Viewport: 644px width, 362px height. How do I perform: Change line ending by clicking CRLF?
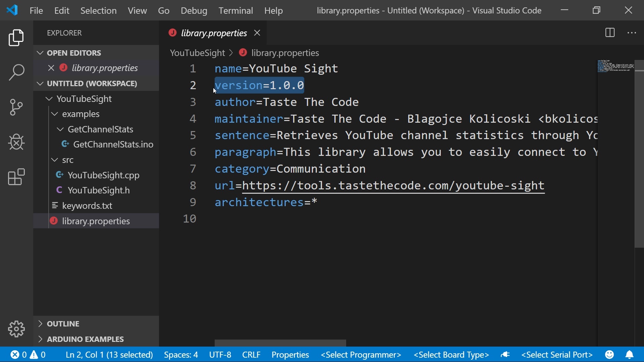tap(251, 355)
